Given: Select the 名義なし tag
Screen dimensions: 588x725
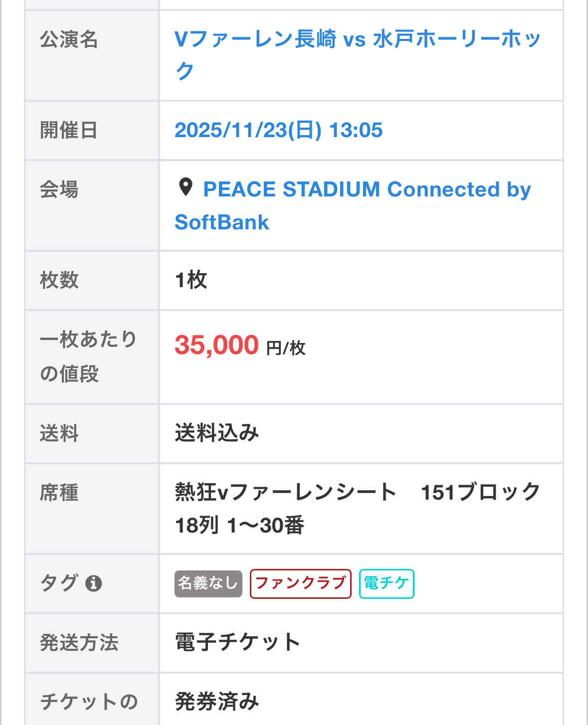Looking at the screenshot, I should (x=208, y=583).
